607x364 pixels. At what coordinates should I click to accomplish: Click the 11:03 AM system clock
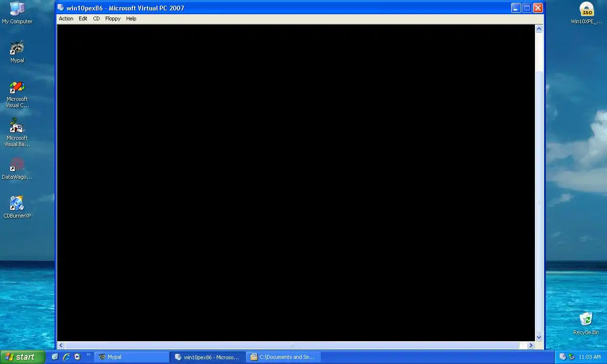coord(589,357)
